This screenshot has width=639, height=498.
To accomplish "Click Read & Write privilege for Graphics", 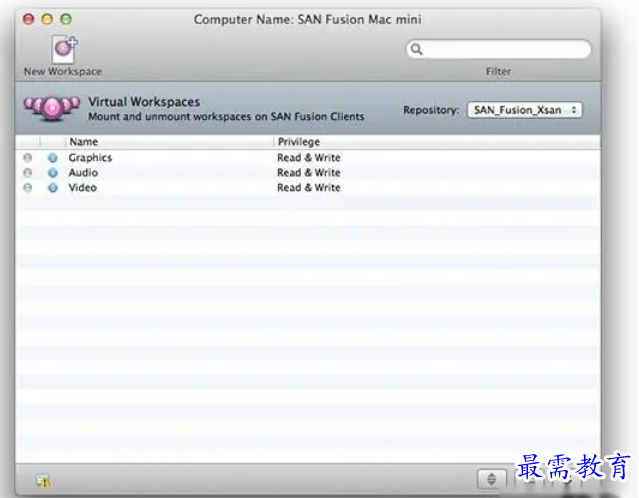I will tap(308, 158).
